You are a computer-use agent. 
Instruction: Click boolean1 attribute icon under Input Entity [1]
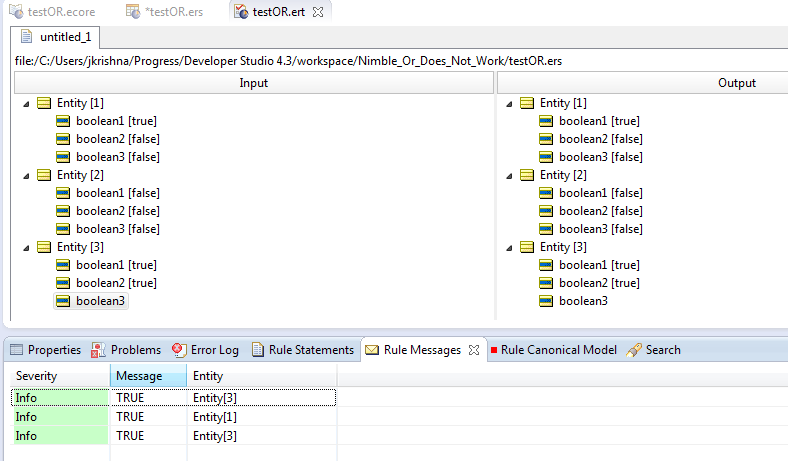(x=63, y=121)
